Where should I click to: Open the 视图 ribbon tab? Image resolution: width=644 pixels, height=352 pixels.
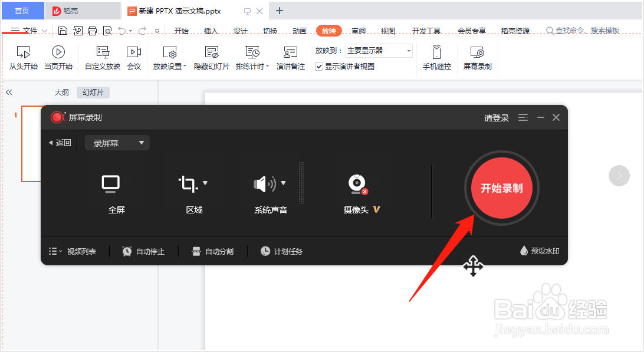coord(387,31)
